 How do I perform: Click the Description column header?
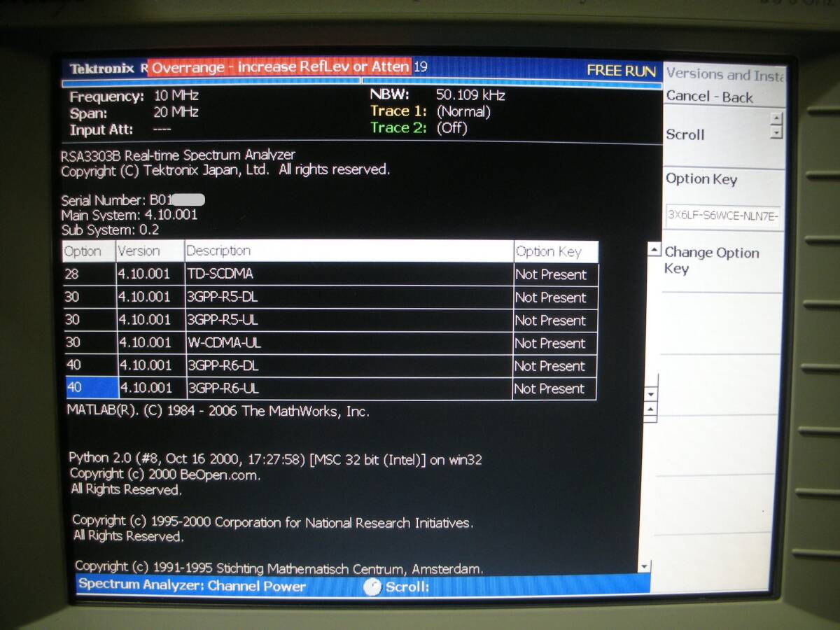(x=349, y=251)
